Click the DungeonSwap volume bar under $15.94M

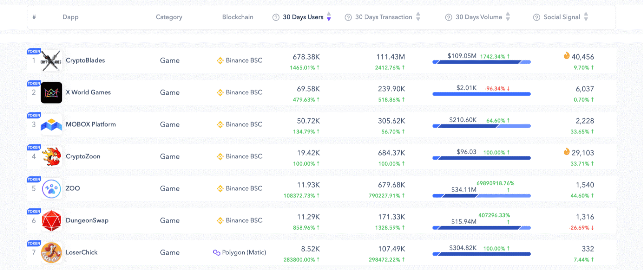(x=481, y=228)
